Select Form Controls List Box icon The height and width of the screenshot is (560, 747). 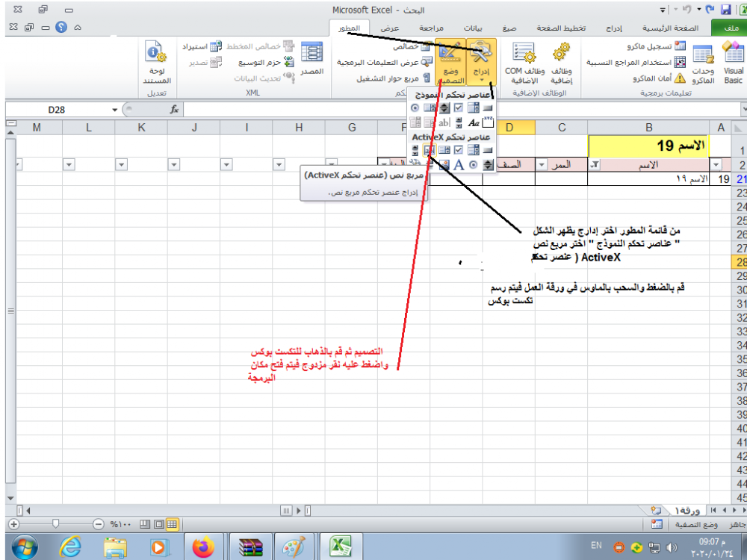pos(430,108)
